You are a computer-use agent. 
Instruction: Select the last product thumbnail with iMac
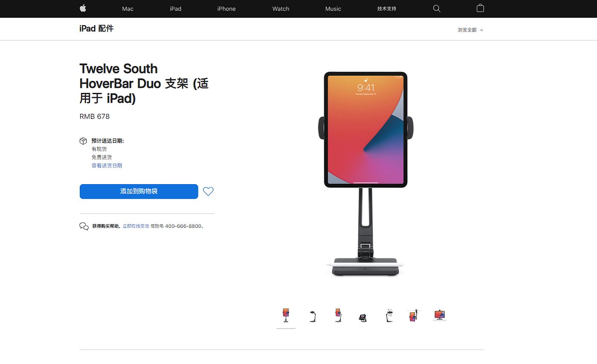click(x=439, y=315)
